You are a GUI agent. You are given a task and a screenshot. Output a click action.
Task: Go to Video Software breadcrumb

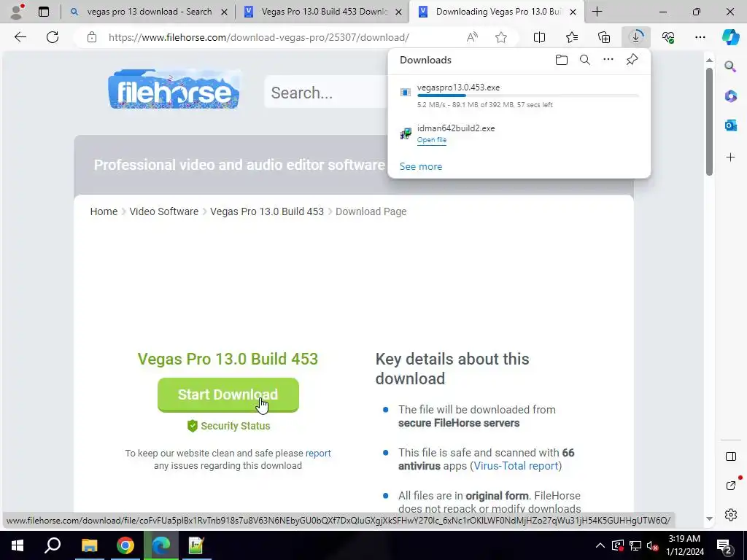[x=164, y=211]
